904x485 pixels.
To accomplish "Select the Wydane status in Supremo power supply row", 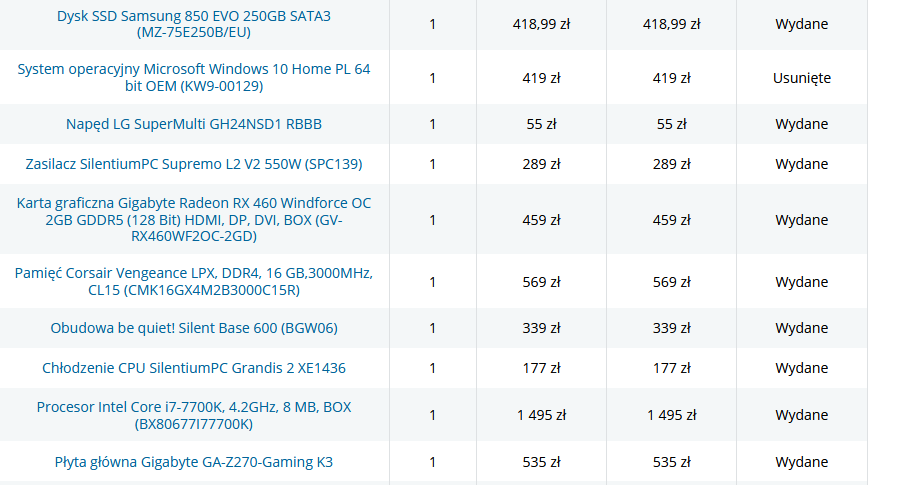I will click(802, 164).
